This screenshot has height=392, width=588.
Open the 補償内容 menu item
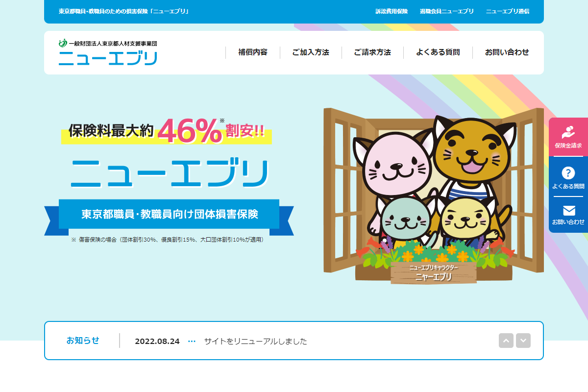tap(253, 52)
